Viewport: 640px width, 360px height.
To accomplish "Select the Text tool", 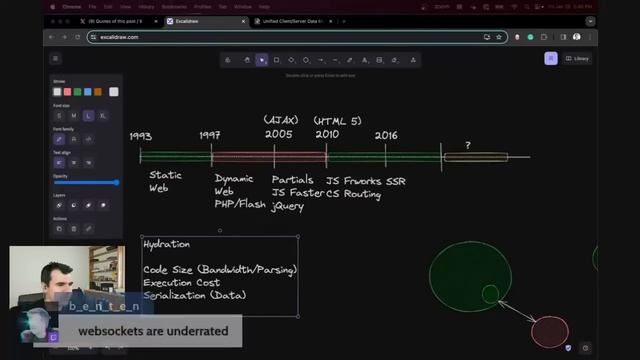I will tap(364, 60).
